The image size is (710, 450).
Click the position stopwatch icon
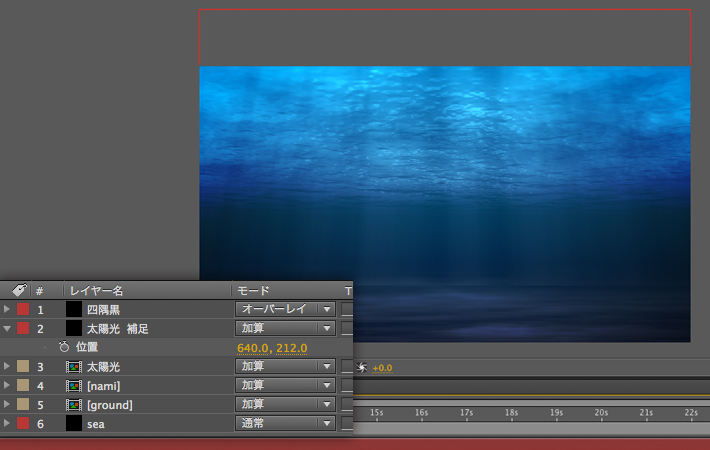pyautogui.click(x=64, y=347)
